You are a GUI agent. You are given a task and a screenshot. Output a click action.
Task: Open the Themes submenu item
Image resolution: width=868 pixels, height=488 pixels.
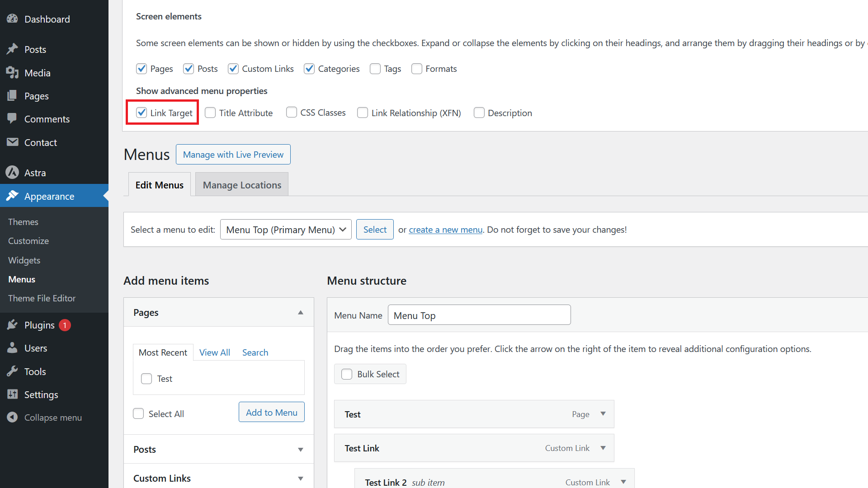point(23,222)
